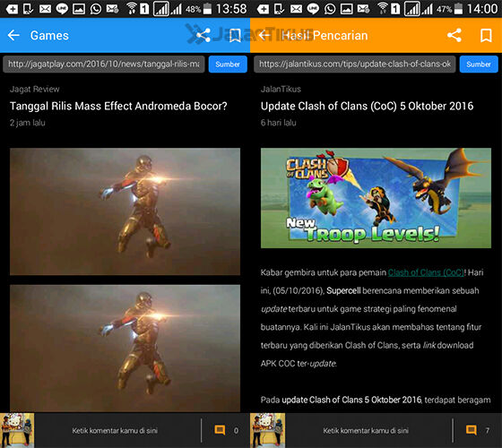Tap the Jagat Review source label

[35, 89]
